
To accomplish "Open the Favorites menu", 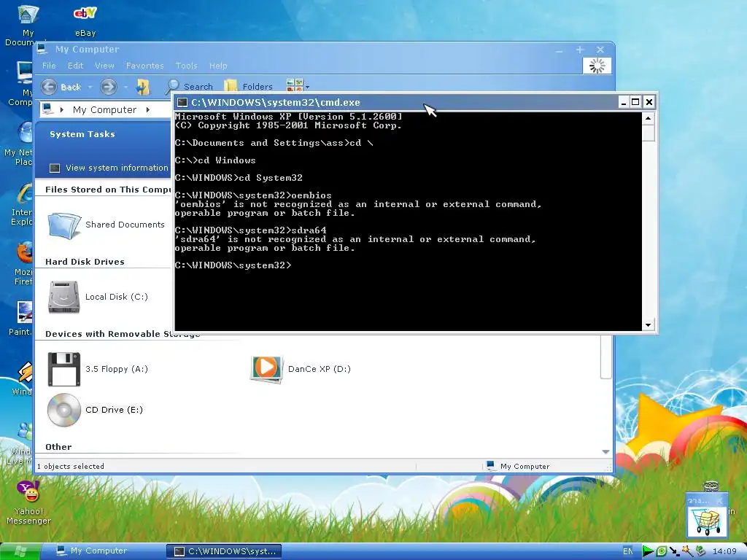I will tap(145, 66).
